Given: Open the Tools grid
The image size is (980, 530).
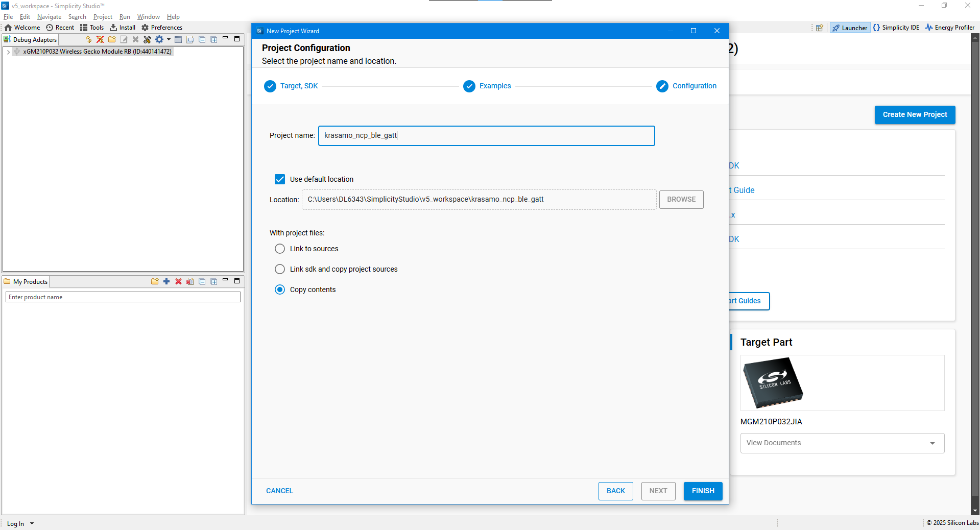Looking at the screenshot, I should (92, 28).
